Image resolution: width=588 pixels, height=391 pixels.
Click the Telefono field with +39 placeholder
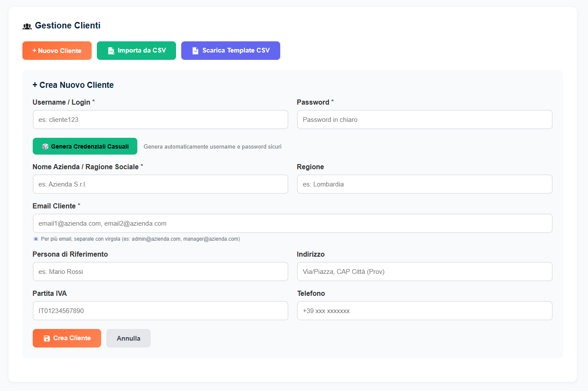[424, 310]
